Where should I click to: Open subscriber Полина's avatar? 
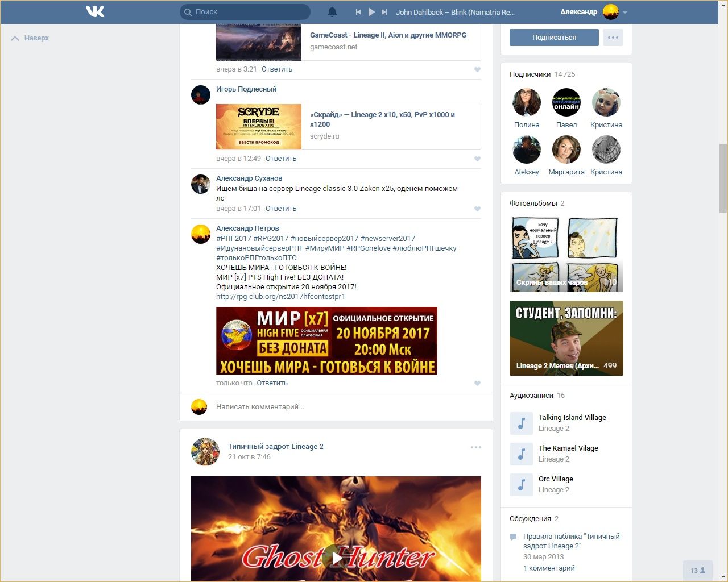click(x=527, y=103)
